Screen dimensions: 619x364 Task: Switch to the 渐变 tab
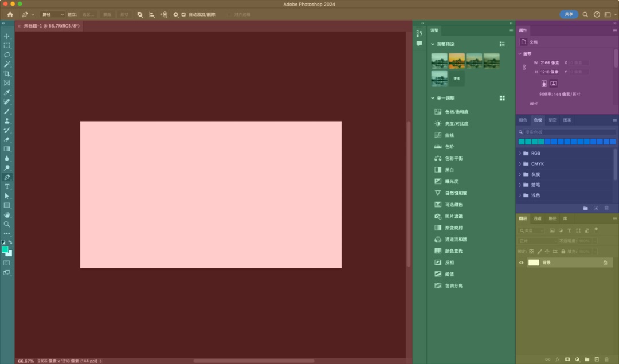coord(552,120)
